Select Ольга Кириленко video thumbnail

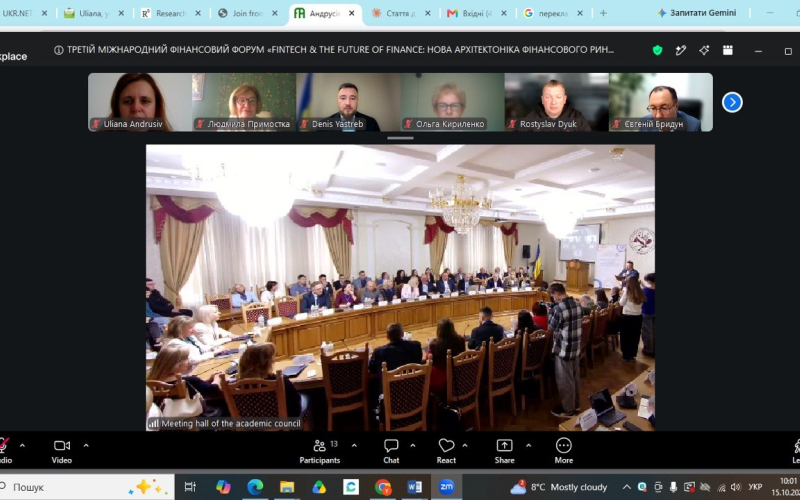(453, 102)
